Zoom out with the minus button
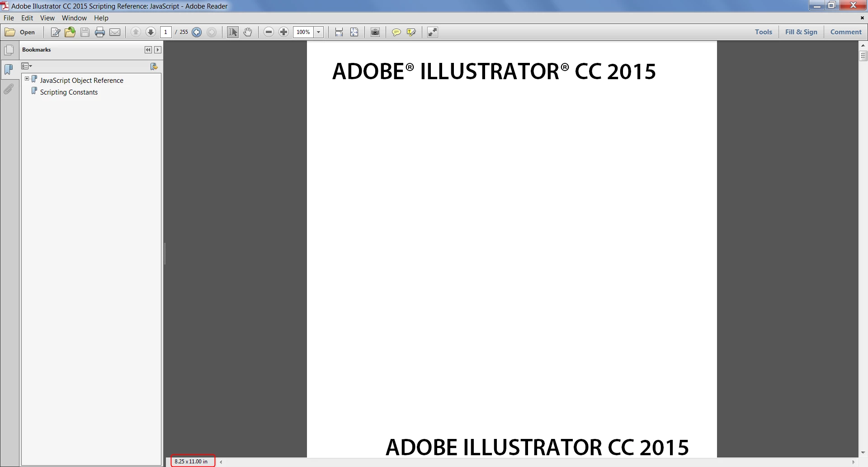 [269, 32]
